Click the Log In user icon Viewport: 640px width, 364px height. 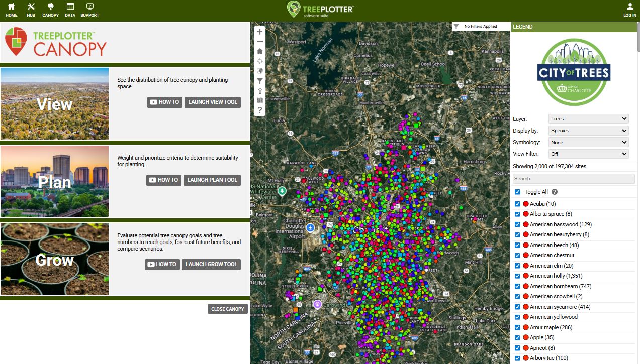(x=629, y=10)
